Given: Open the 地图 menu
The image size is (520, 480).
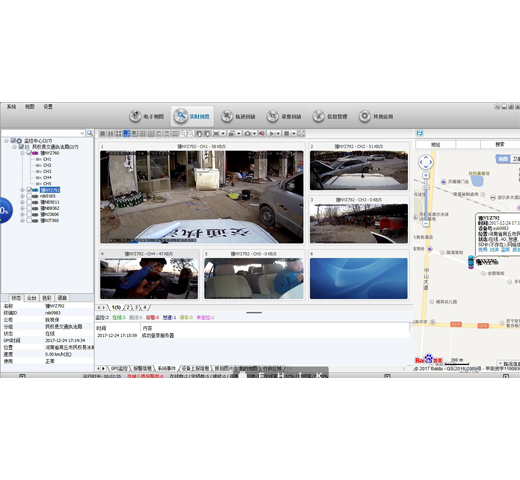Looking at the screenshot, I should (x=30, y=106).
